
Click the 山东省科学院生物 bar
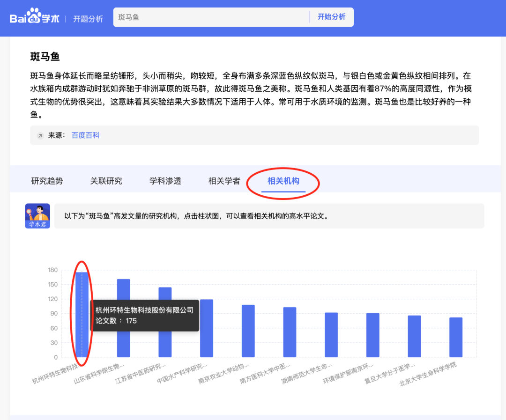pos(124,318)
